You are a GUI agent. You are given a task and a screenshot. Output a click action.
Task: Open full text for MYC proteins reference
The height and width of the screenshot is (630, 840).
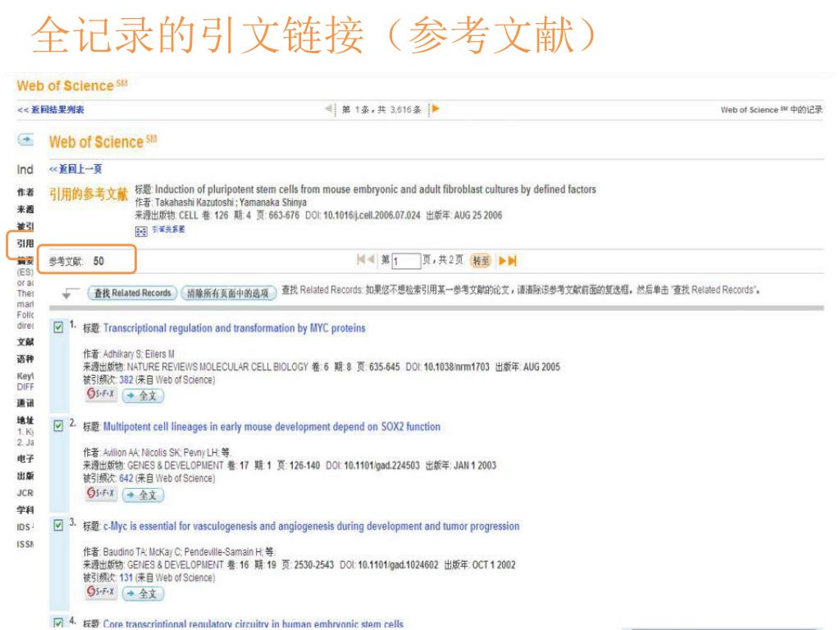[x=143, y=396]
